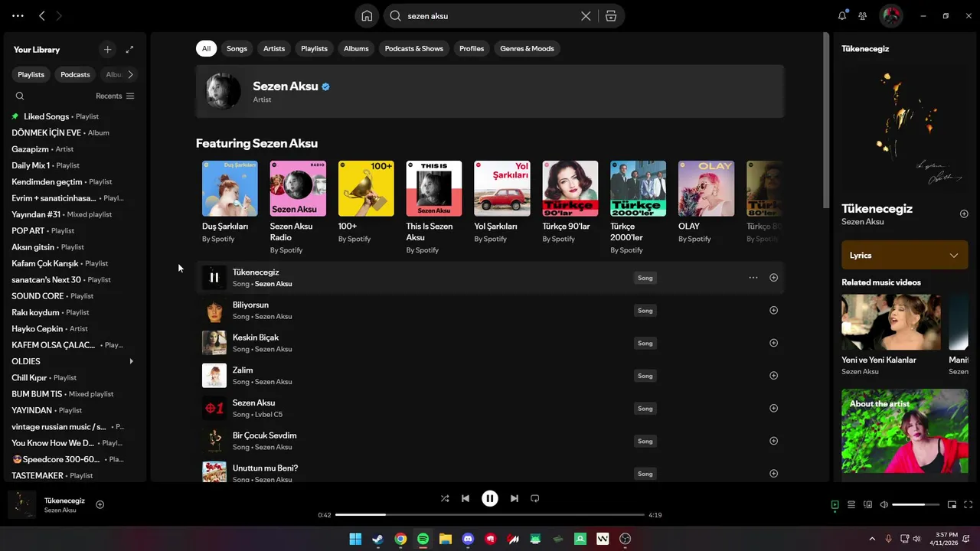Open the Windows Start menu
The height and width of the screenshot is (551, 980).
pos(355,539)
